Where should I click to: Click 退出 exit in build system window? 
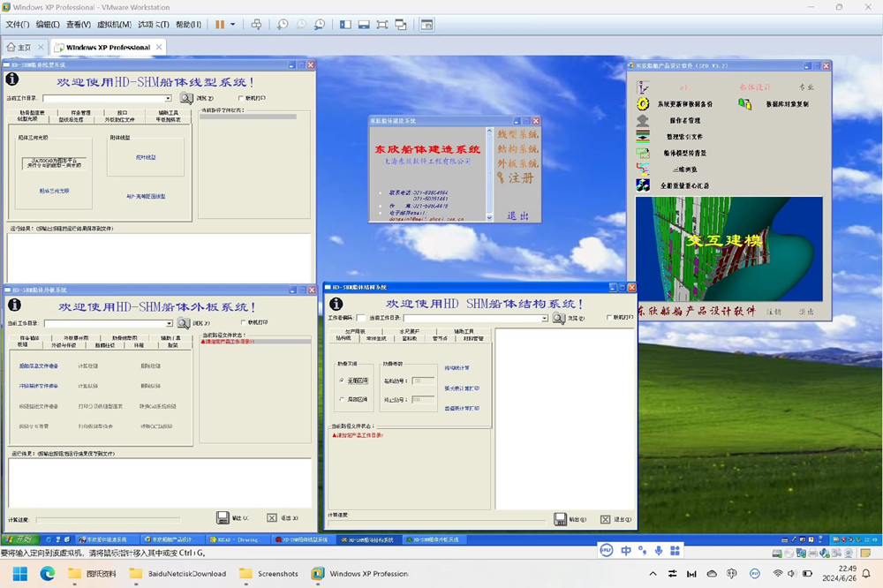(517, 215)
